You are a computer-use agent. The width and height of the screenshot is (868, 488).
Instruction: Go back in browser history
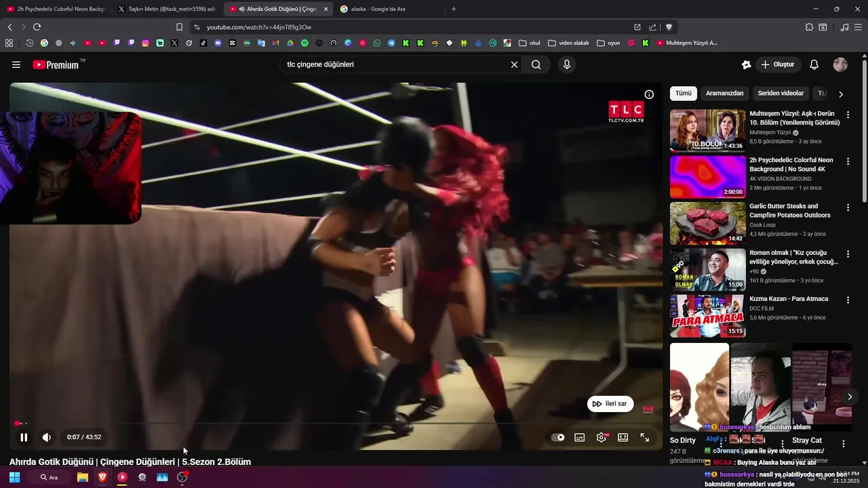pos(9,27)
